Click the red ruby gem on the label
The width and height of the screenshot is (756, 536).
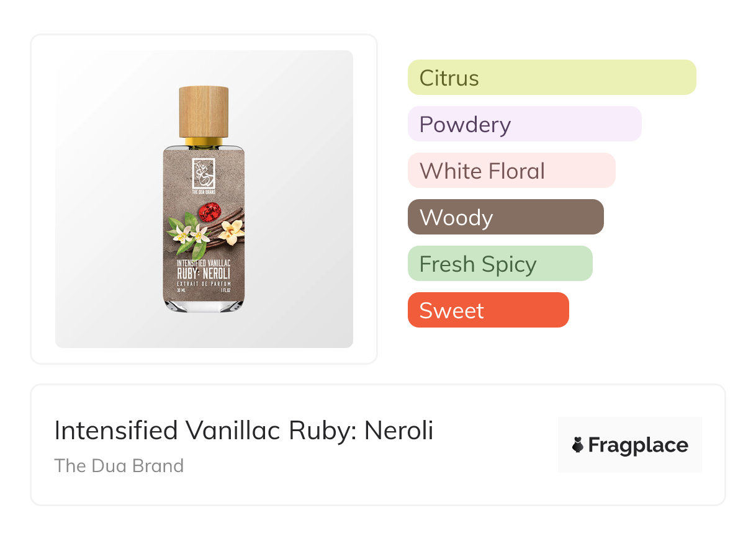point(210,213)
